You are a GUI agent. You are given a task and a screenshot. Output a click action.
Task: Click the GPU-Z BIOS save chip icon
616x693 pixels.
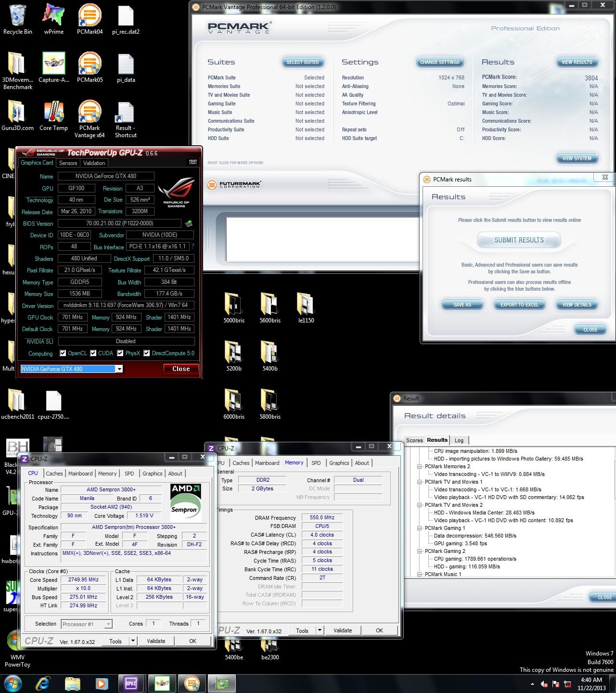point(189,223)
